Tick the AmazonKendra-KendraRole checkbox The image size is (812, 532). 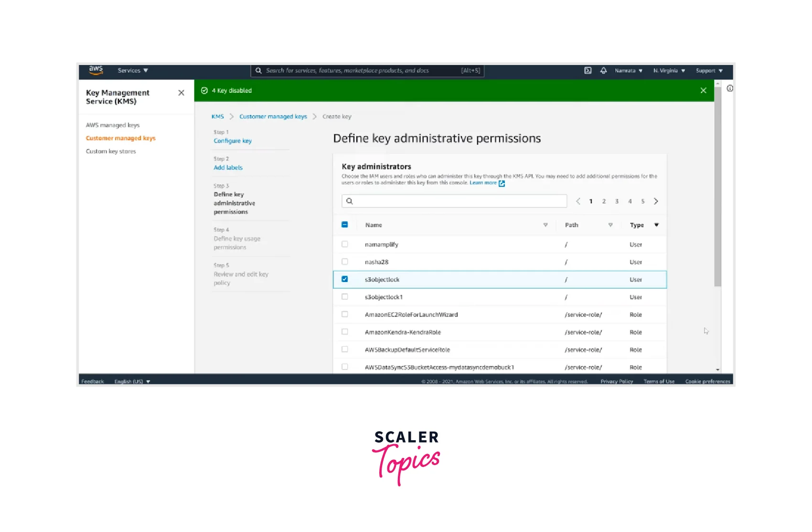coord(345,332)
